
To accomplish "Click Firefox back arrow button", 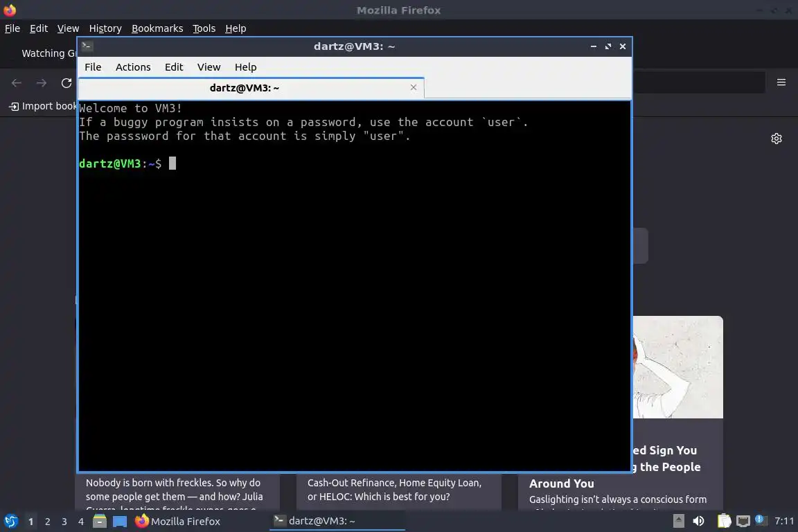I will tap(17, 83).
